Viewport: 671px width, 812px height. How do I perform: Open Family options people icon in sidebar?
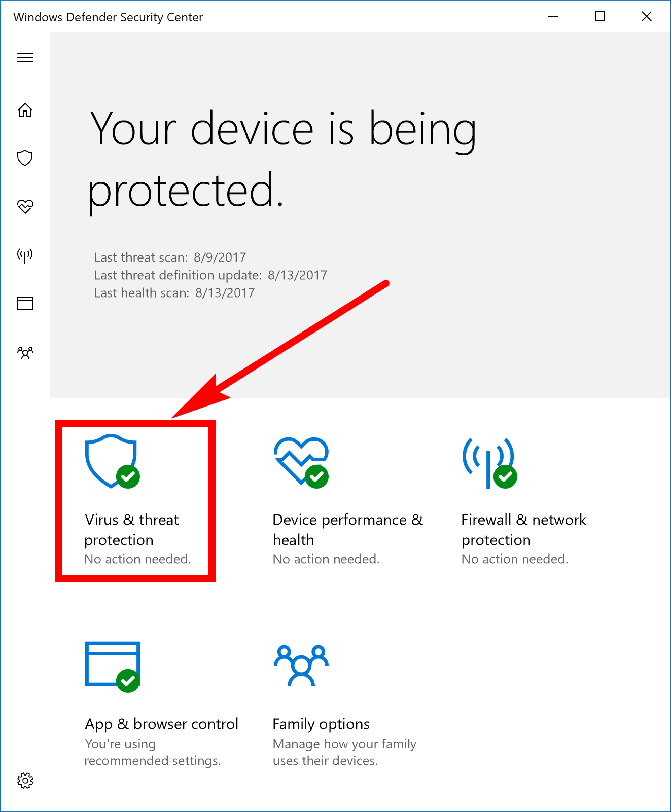[x=25, y=352]
